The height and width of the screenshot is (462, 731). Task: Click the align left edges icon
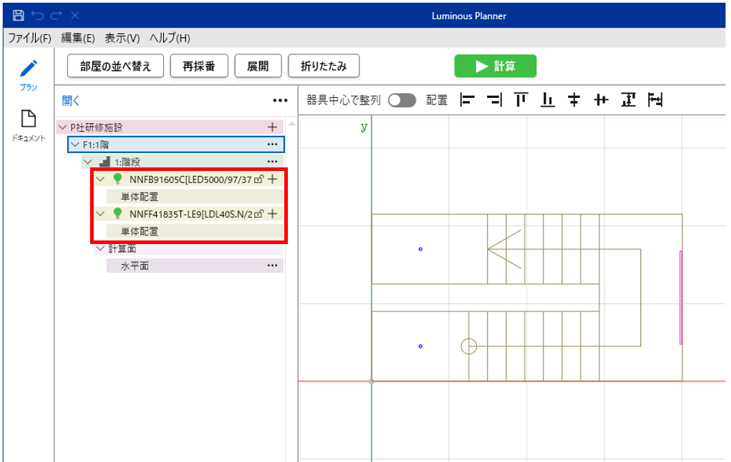[466, 100]
